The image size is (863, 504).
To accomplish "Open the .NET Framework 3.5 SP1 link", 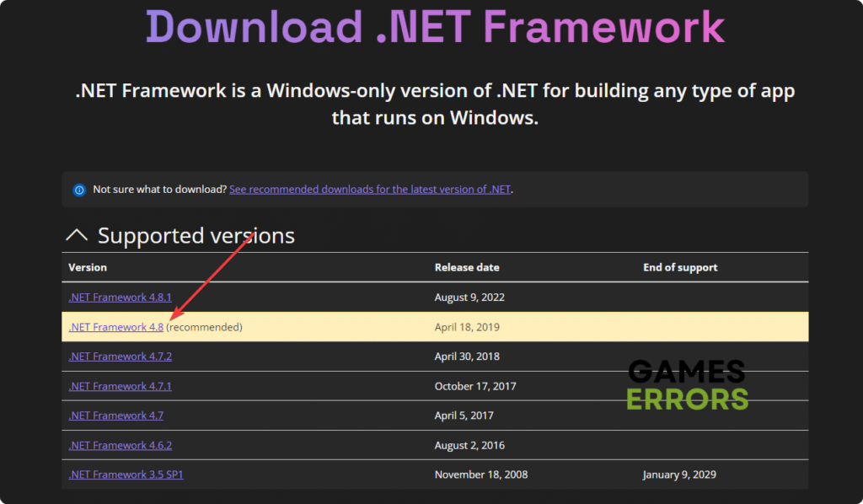I will click(126, 474).
